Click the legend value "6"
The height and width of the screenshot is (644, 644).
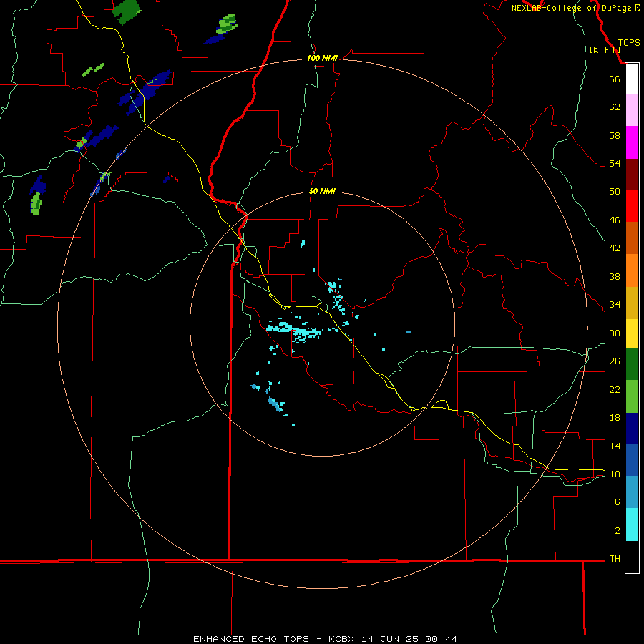point(617,502)
